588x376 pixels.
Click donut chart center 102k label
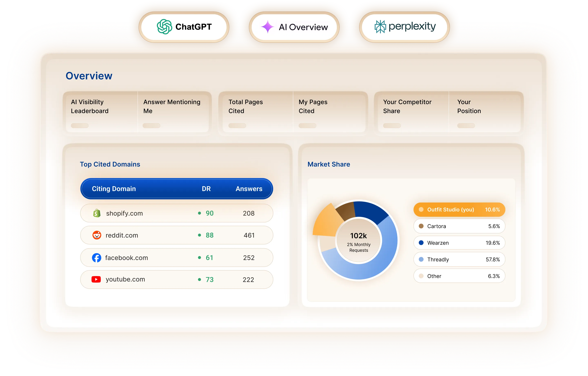pos(358,236)
